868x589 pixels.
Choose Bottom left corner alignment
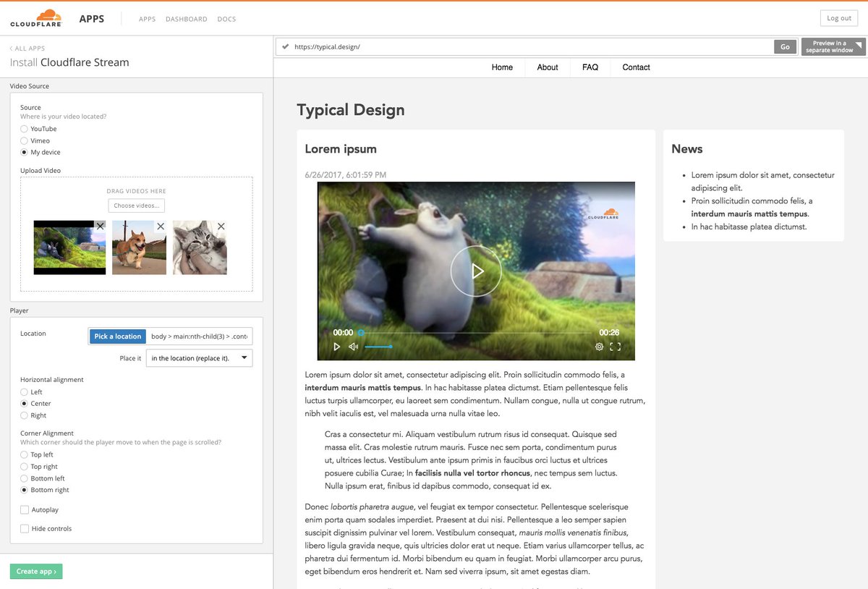pos(24,478)
